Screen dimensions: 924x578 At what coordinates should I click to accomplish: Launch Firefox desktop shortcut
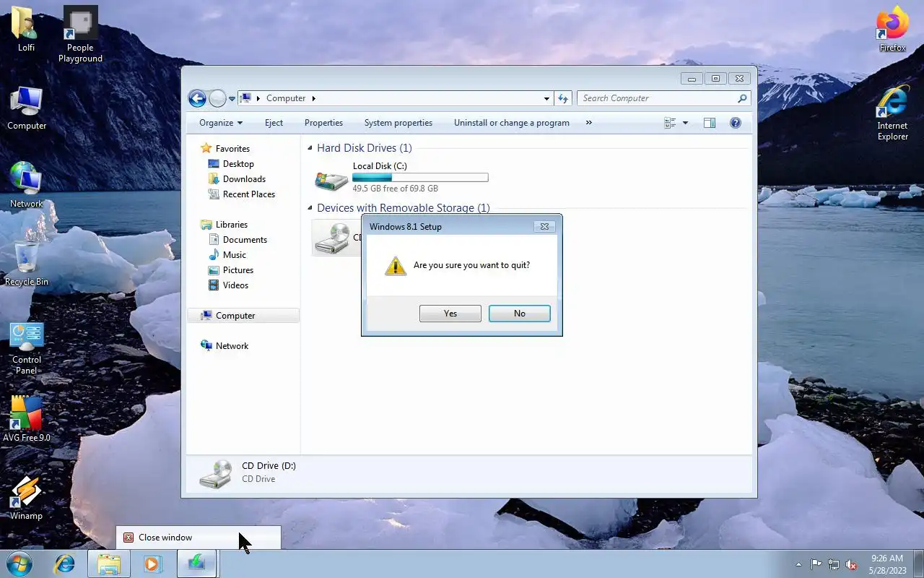point(892,29)
